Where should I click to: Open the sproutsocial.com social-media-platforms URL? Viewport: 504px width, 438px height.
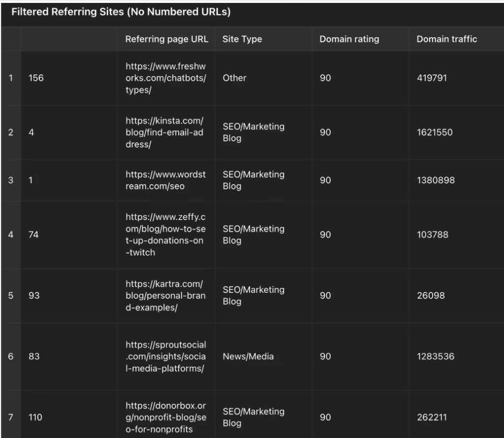click(x=165, y=356)
